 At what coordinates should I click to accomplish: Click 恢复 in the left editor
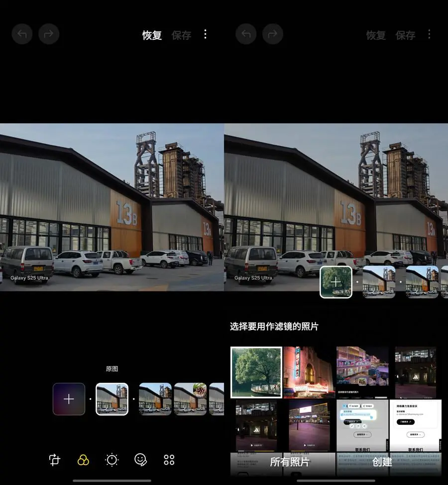[x=152, y=35]
